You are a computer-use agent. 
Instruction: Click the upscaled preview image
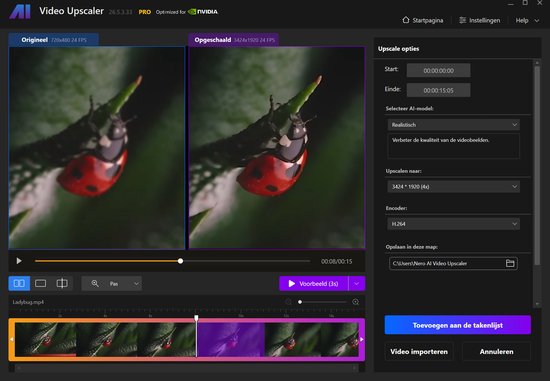pos(277,148)
